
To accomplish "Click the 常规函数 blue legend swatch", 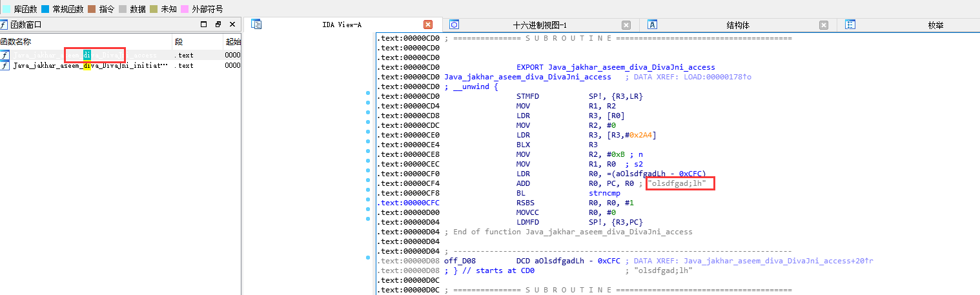I will tap(46, 9).
